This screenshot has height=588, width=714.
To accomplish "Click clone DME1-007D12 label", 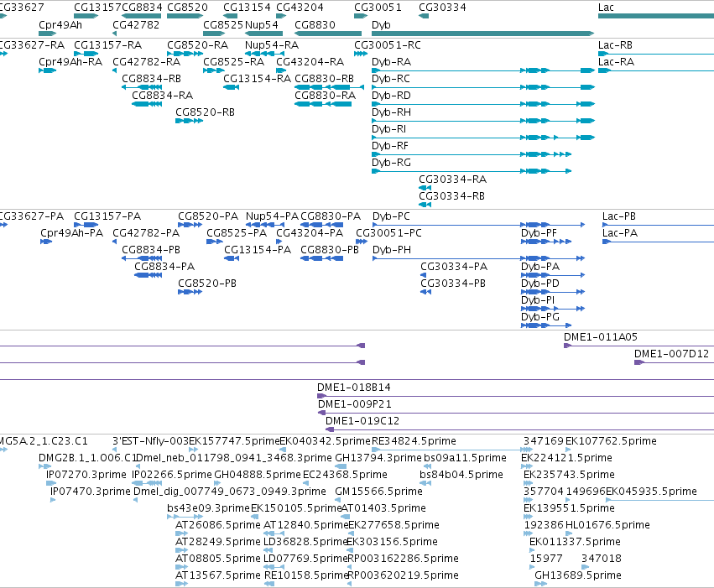I will pos(672,354).
